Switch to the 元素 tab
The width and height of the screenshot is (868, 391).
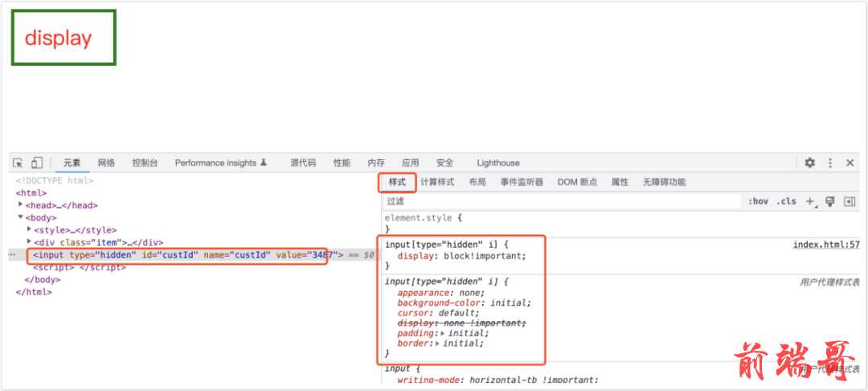click(72, 163)
